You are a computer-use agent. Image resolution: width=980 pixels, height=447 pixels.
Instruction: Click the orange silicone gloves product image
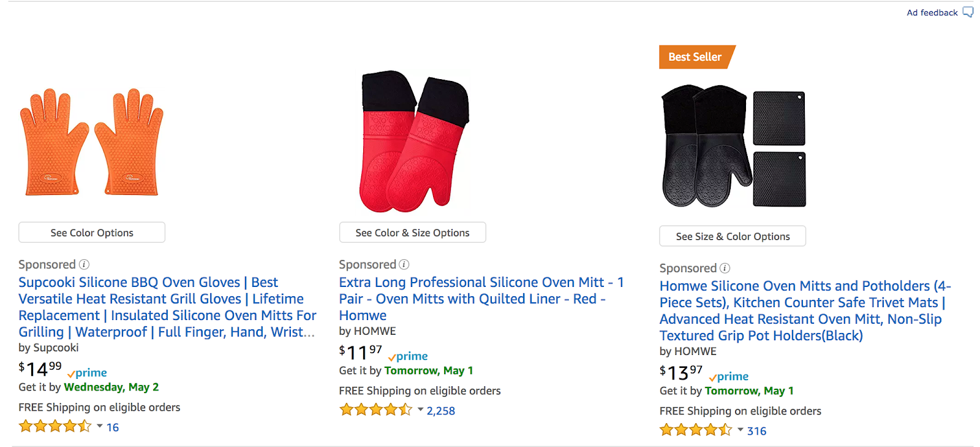[x=92, y=142]
